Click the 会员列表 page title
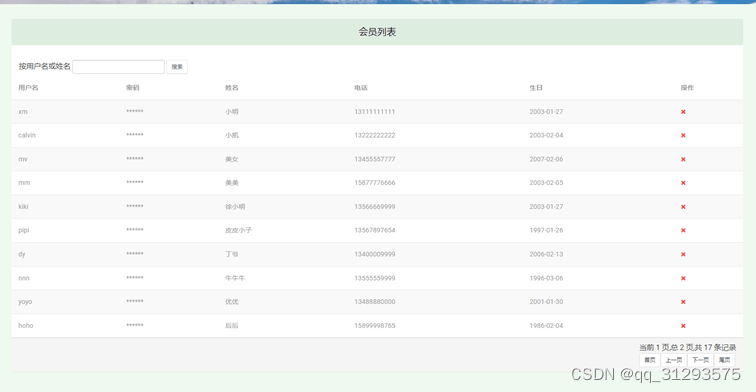 coord(377,32)
